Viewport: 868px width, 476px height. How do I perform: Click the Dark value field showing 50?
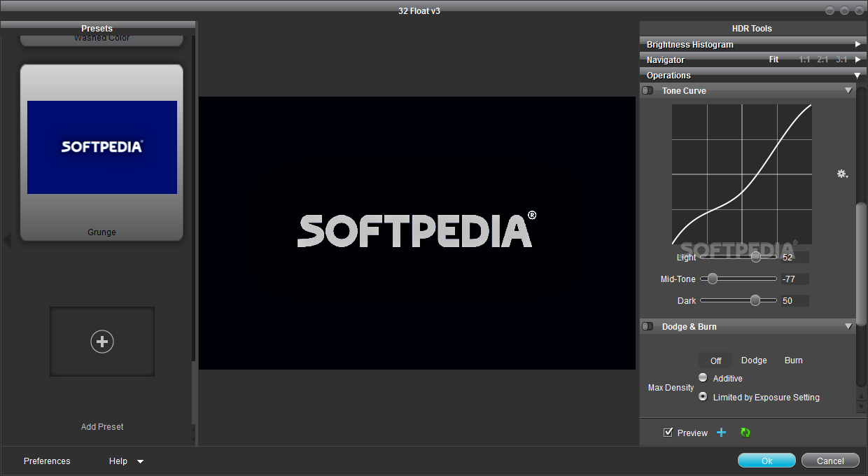click(x=795, y=301)
